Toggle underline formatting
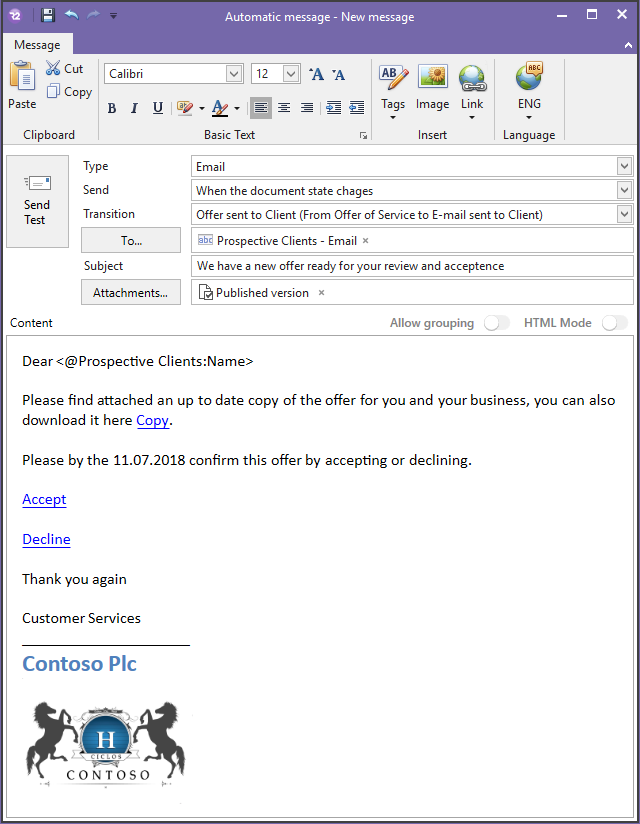 (158, 108)
